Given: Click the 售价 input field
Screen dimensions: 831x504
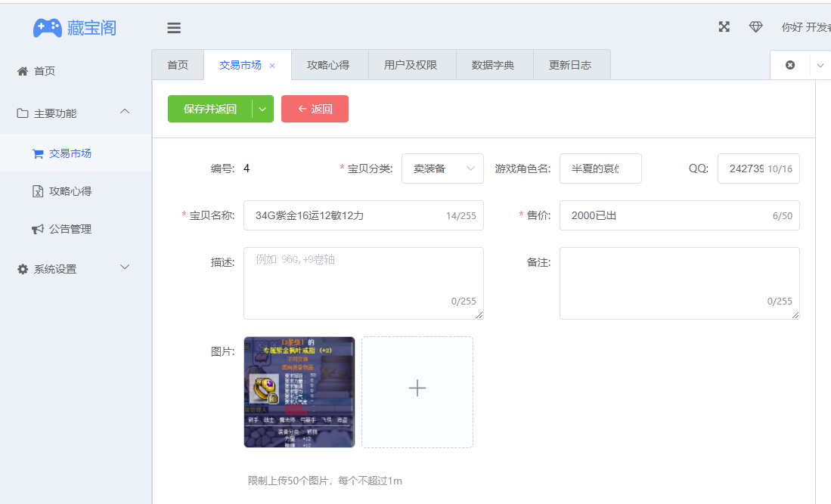Looking at the screenshot, I should point(680,215).
